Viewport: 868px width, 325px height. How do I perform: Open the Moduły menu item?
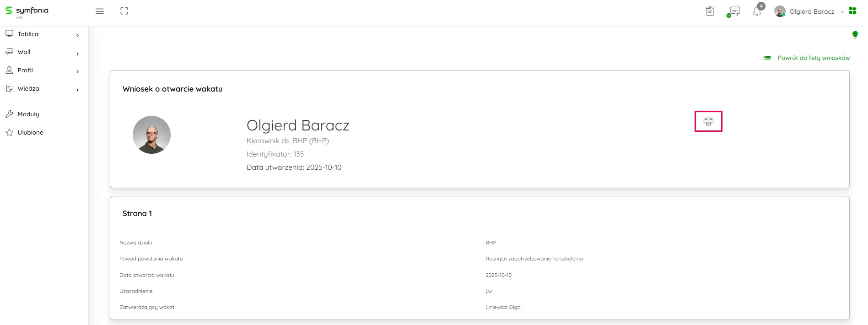click(28, 114)
